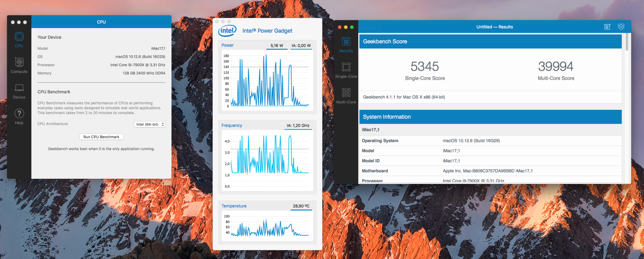Click the Frequency graph in Power Gadget

[267, 161]
